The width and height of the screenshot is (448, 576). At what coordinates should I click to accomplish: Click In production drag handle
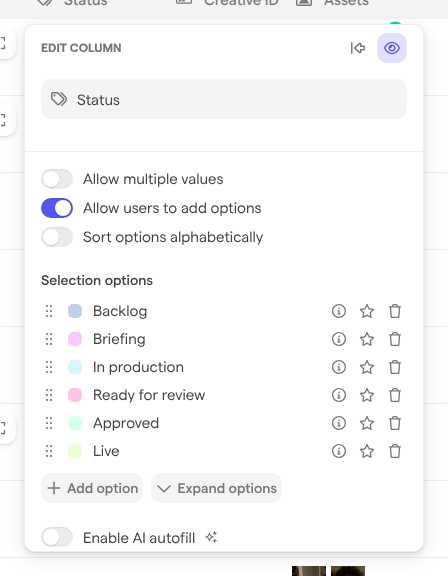coord(49,367)
